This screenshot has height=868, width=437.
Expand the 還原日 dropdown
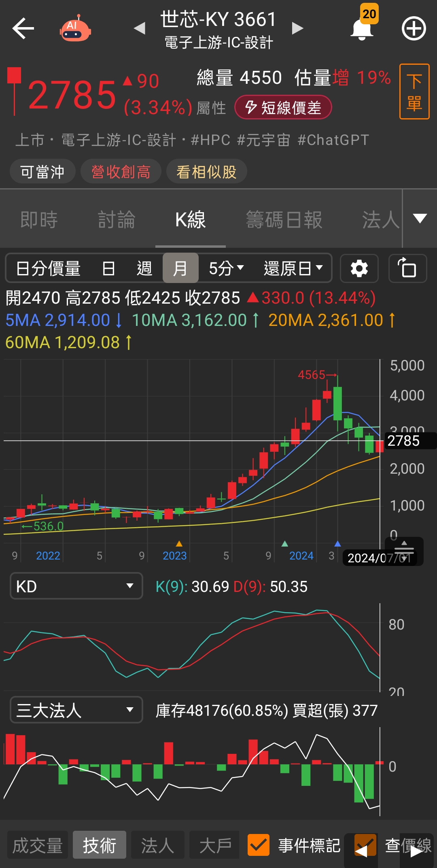click(293, 268)
